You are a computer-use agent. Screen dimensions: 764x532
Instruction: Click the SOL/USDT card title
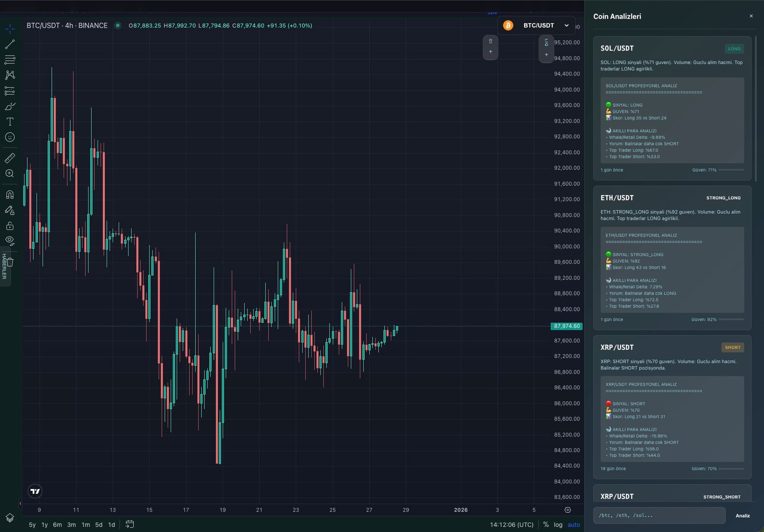(617, 49)
